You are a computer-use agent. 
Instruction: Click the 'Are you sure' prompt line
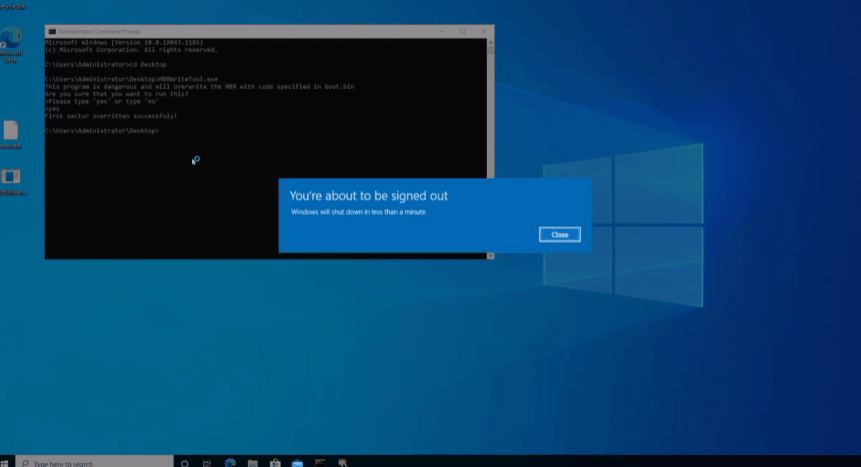coord(116,94)
